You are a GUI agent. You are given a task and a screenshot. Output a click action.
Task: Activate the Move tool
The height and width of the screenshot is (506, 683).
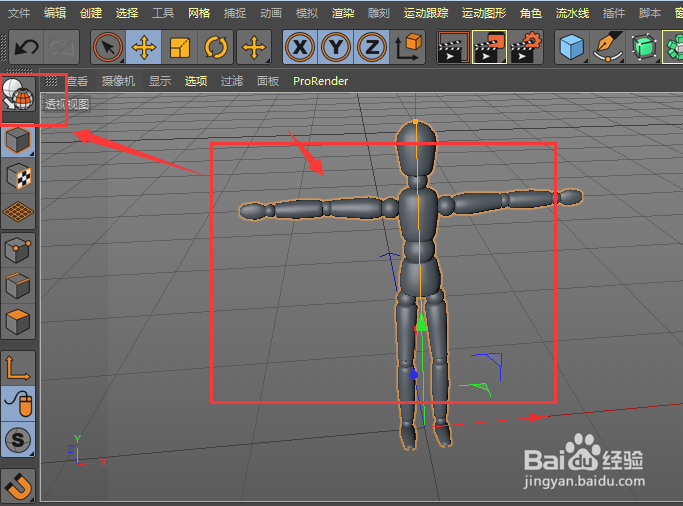pos(144,47)
